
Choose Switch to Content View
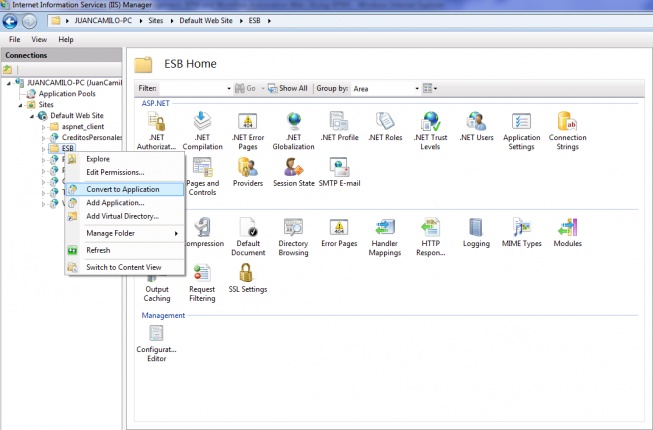(125, 267)
